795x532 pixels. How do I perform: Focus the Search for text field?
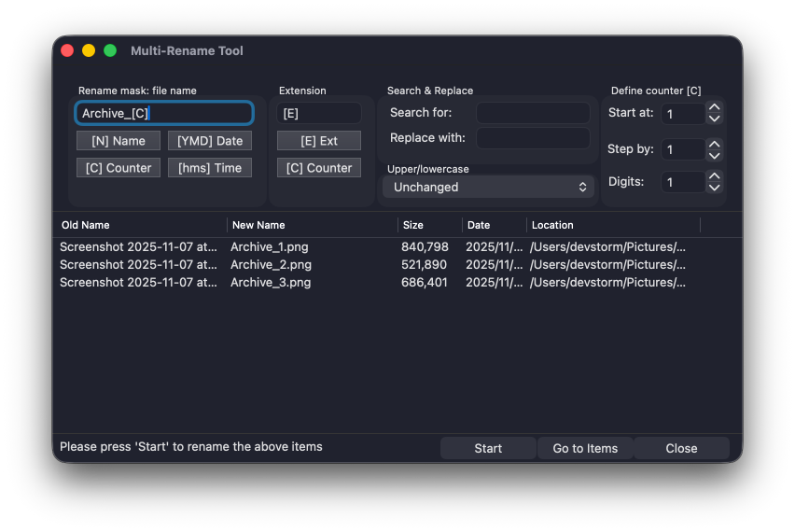(533, 113)
